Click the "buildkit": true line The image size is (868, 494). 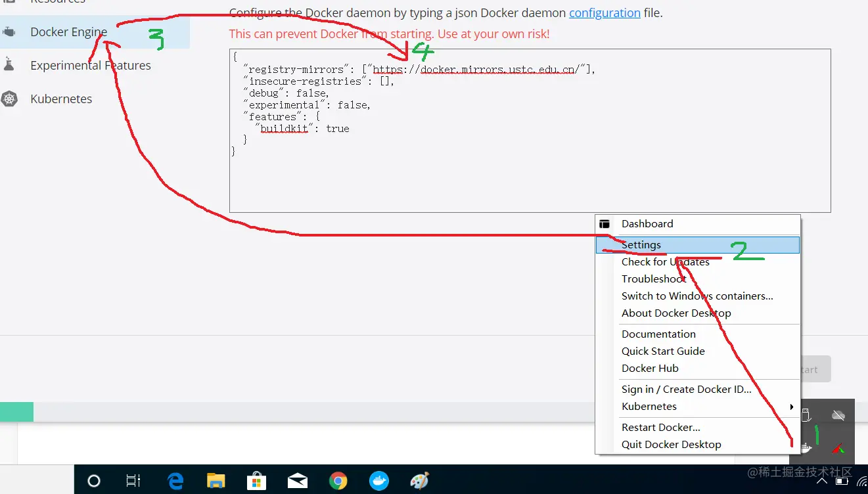coord(302,128)
